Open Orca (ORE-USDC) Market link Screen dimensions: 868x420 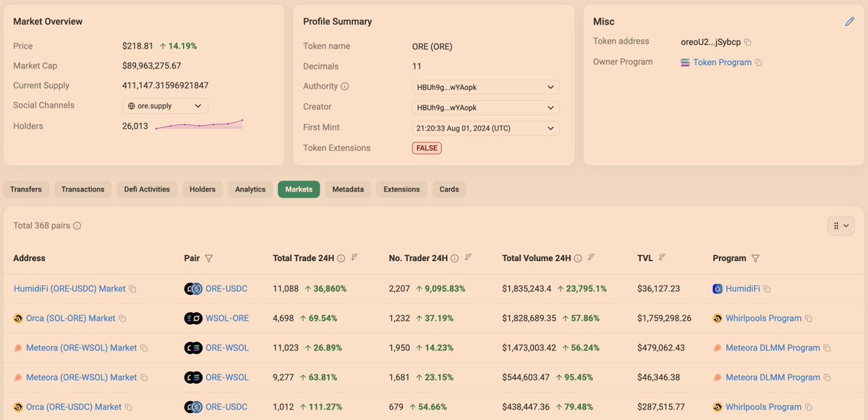point(74,407)
